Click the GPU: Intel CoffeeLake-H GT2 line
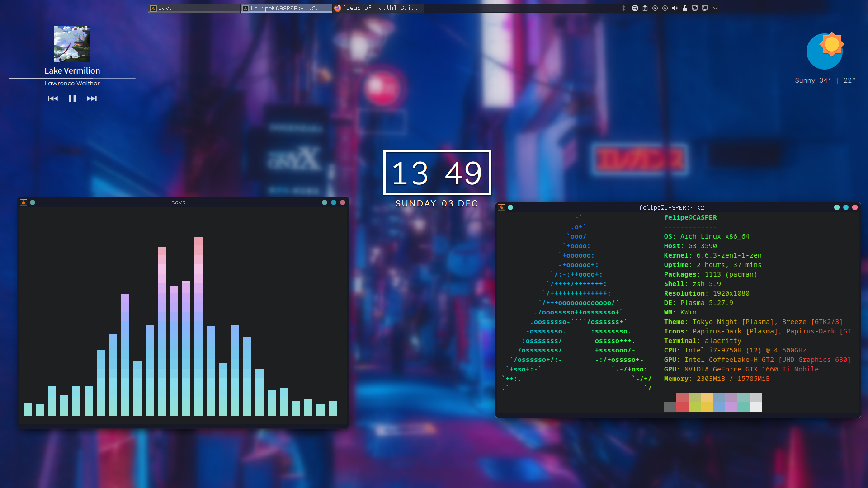868x488 pixels. click(758, 360)
